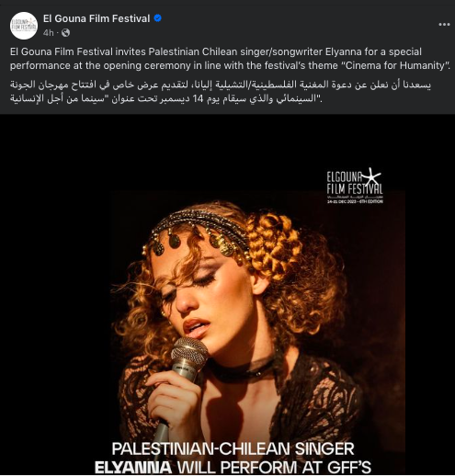Click the coin headpiece on the singer
Image resolution: width=455 pixels, height=476 pixels.
[196, 234]
